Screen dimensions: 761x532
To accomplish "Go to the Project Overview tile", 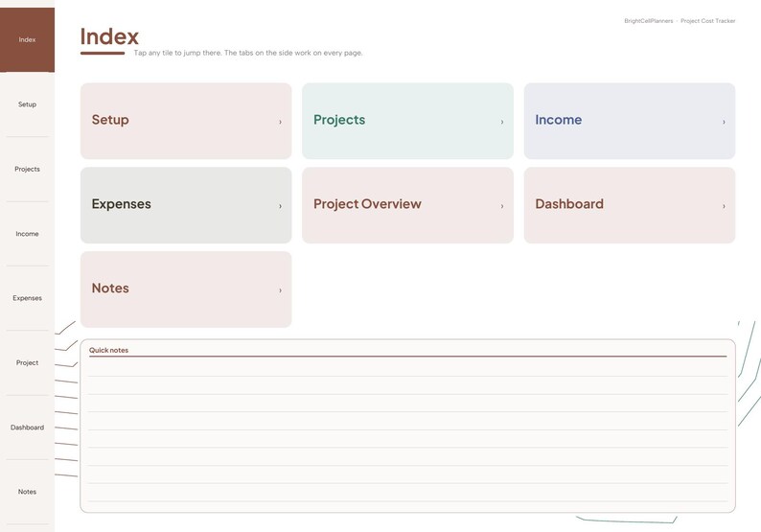I will click(407, 205).
